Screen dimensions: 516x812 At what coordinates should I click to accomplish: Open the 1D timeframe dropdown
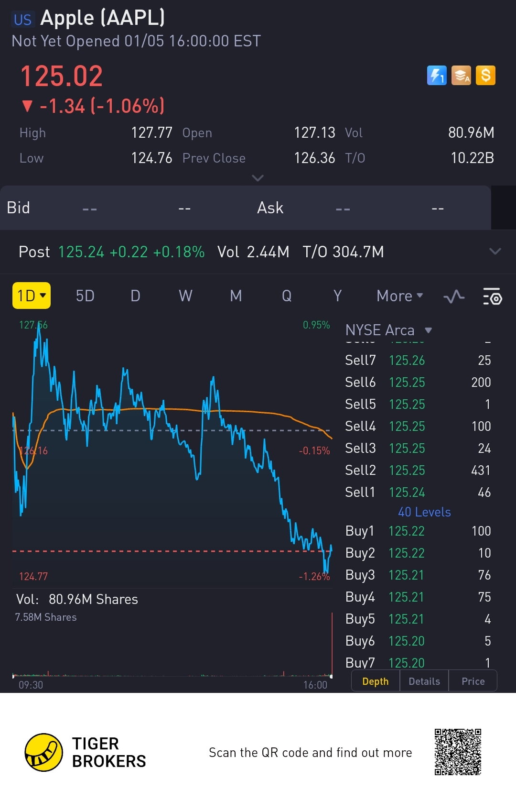32,296
